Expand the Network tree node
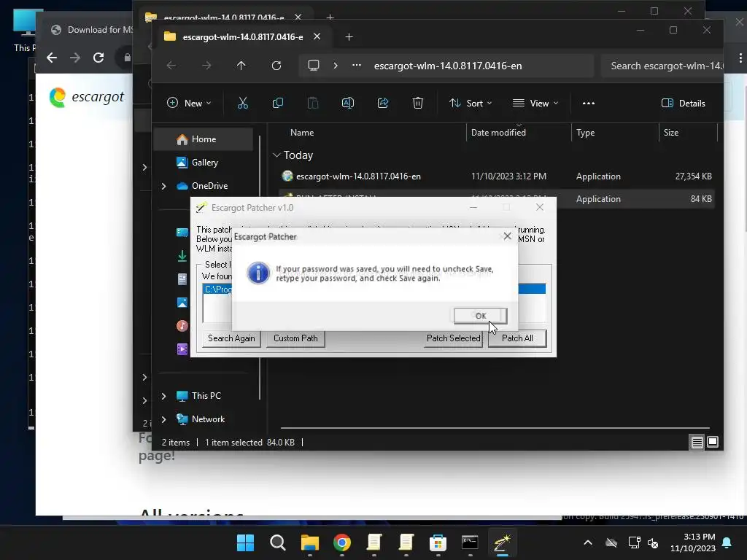 click(x=163, y=419)
